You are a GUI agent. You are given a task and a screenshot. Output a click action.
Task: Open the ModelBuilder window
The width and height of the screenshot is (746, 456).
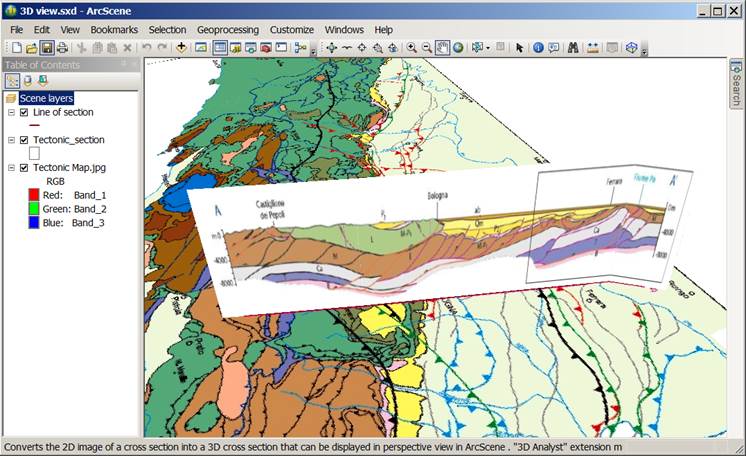(x=300, y=48)
